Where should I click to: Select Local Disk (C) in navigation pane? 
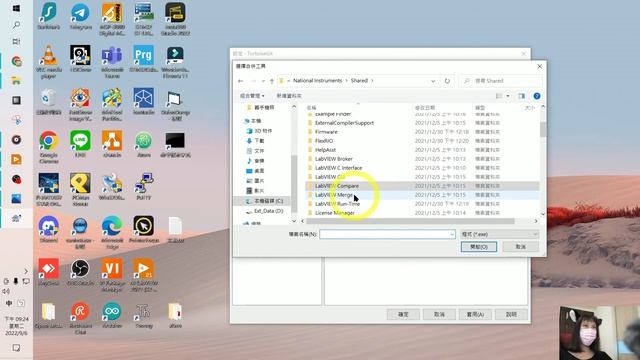[x=265, y=201]
